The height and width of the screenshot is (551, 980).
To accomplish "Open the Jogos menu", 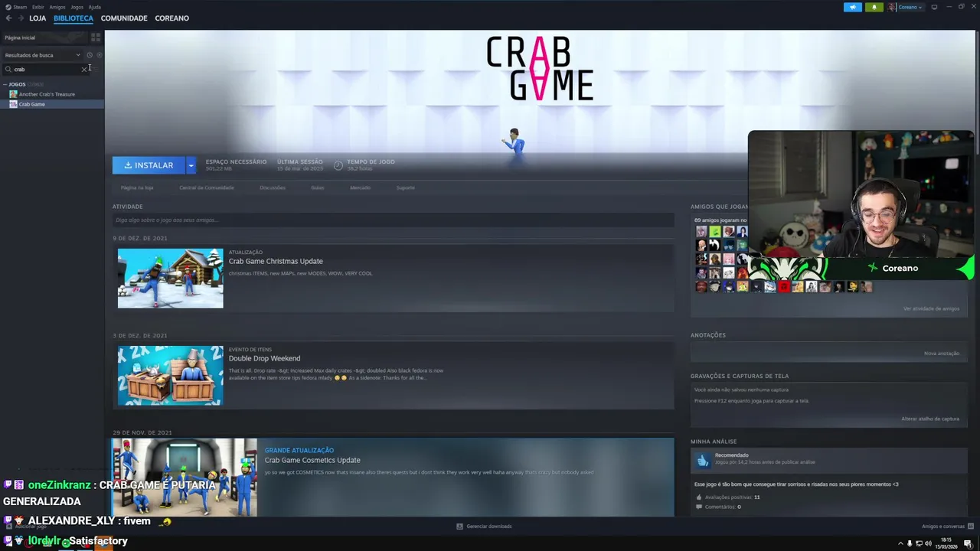I will click(77, 7).
